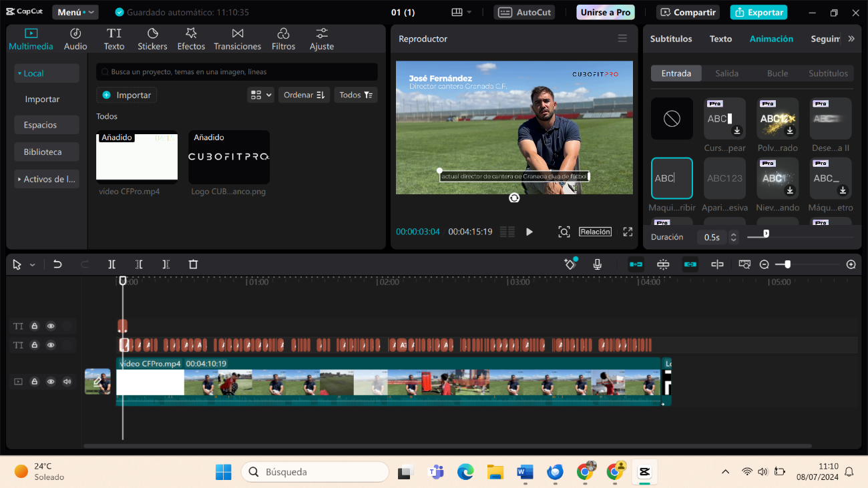Click the fullscreen preview icon
The image size is (868, 488).
click(628, 232)
